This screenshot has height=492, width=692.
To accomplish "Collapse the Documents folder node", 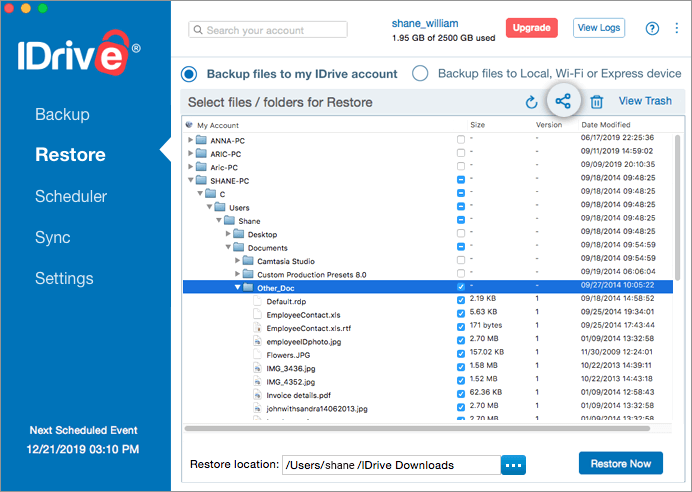I will [228, 247].
